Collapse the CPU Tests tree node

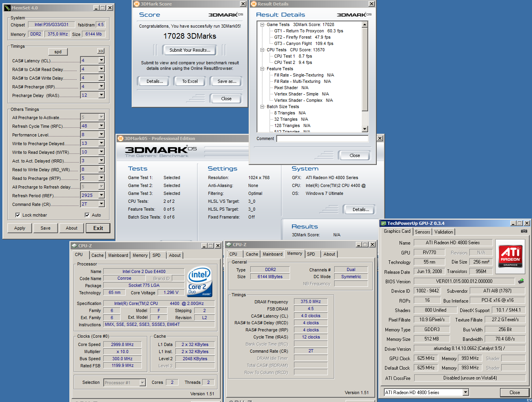262,50
